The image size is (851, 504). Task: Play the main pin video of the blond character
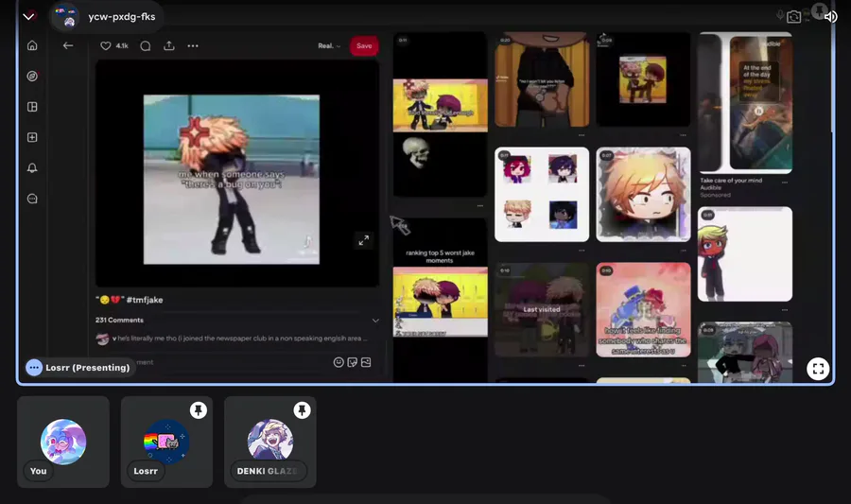click(232, 180)
